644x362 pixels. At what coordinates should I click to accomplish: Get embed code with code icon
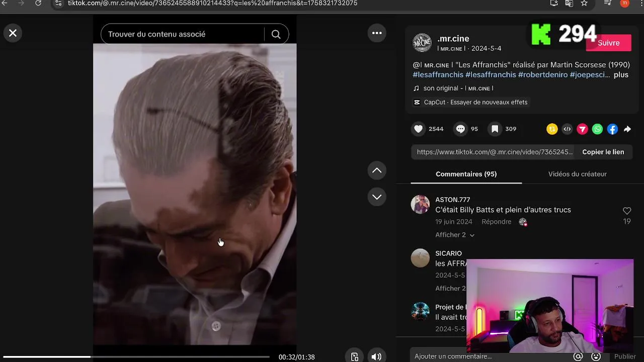coord(567,129)
